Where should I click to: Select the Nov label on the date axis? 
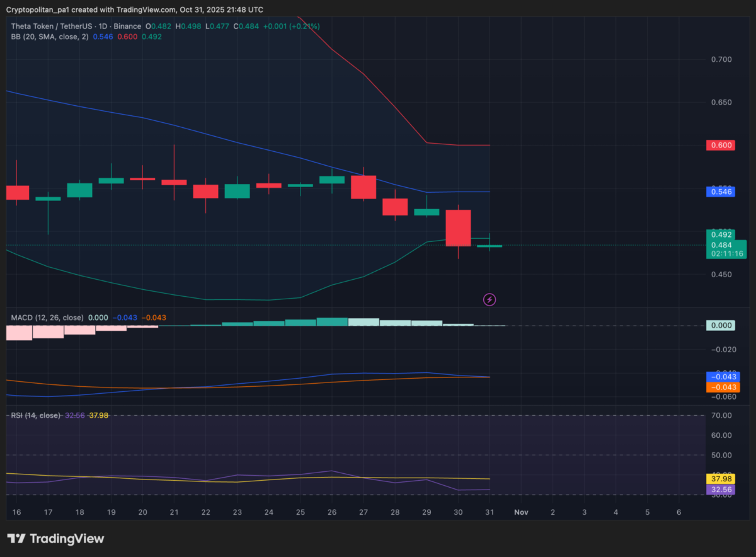click(x=521, y=512)
